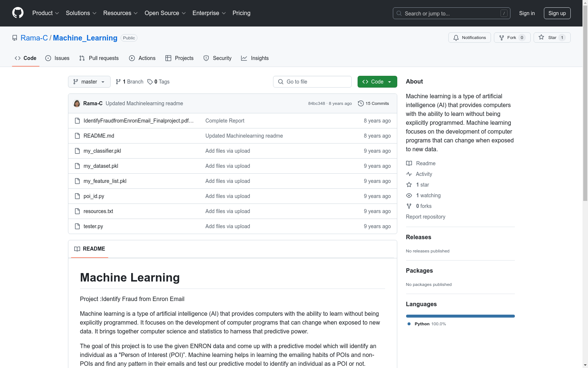This screenshot has width=588, height=368.
Task: Click the 'Complete Report' commit message
Action: [x=225, y=121]
